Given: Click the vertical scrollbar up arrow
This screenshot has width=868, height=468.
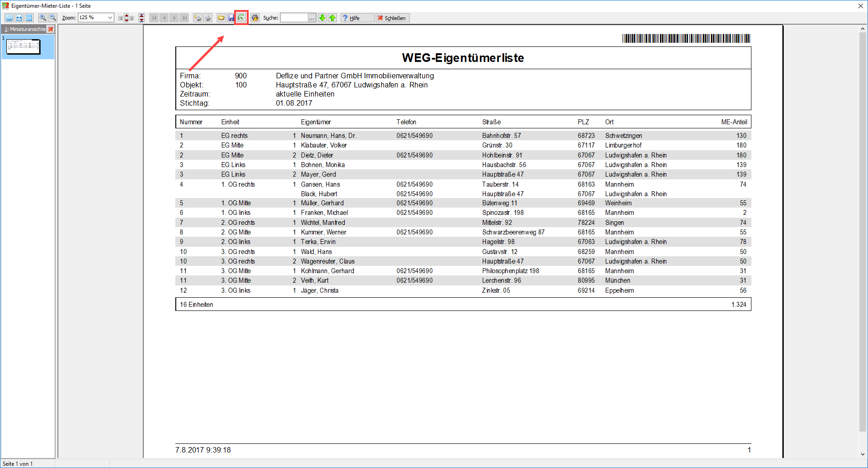Looking at the screenshot, I should pyautogui.click(x=863, y=29).
